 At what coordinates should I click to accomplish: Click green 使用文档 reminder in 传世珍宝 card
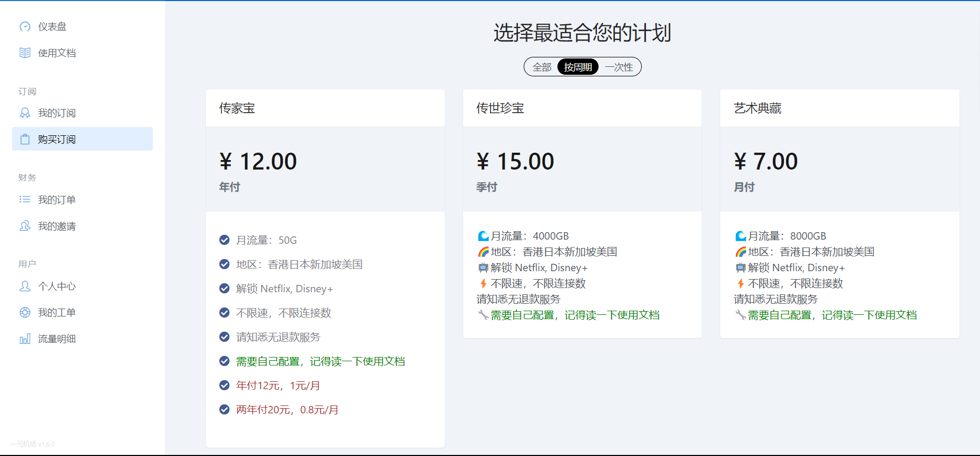tap(575, 315)
